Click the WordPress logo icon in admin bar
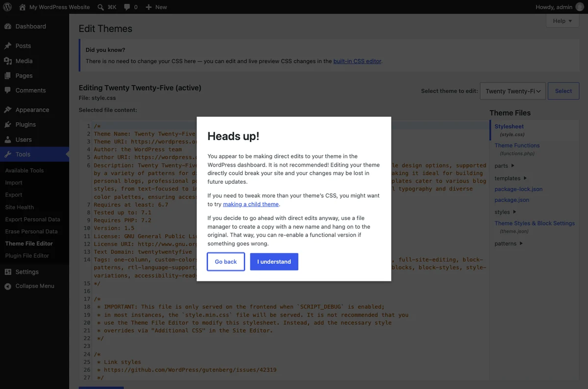588x389 pixels. pyautogui.click(x=7, y=7)
